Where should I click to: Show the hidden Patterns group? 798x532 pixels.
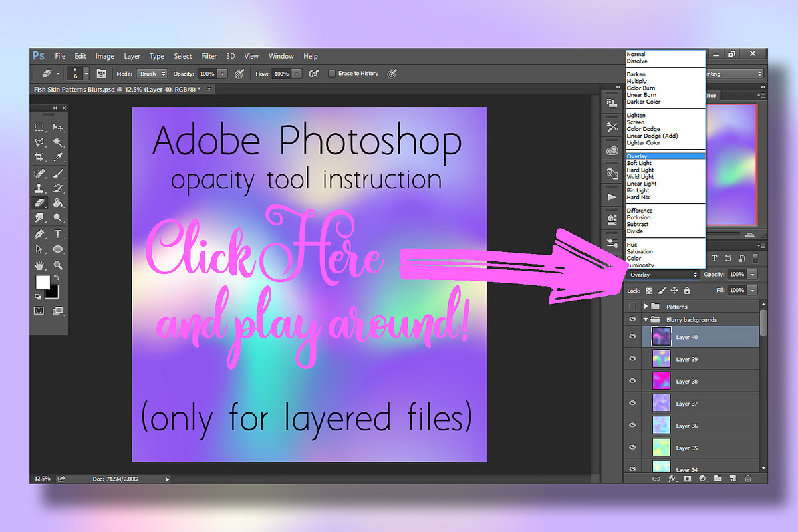pyautogui.click(x=632, y=306)
